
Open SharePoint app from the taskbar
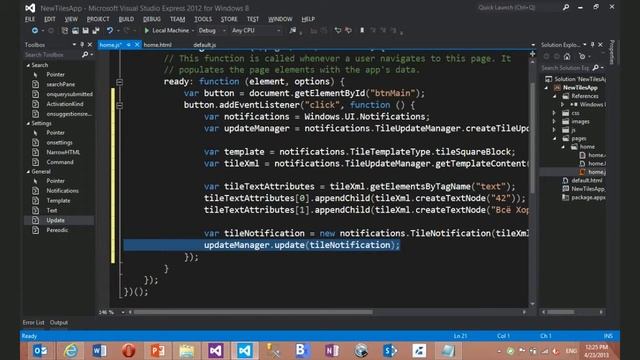[390, 351]
